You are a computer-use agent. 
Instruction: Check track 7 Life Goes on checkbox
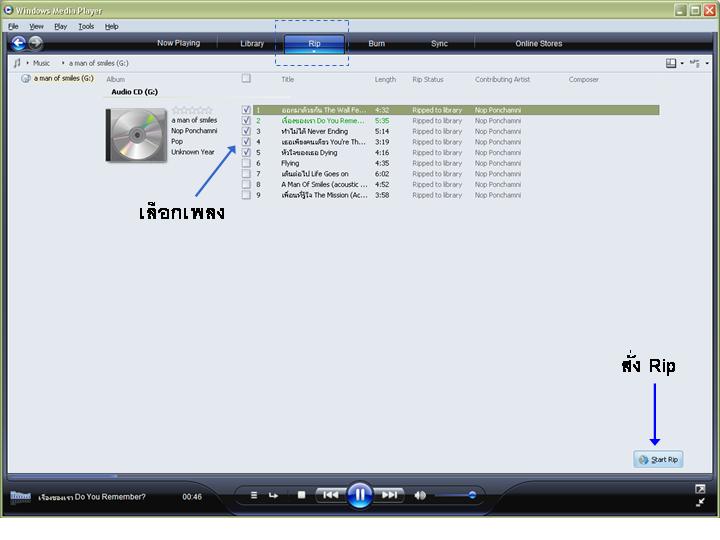[246, 174]
